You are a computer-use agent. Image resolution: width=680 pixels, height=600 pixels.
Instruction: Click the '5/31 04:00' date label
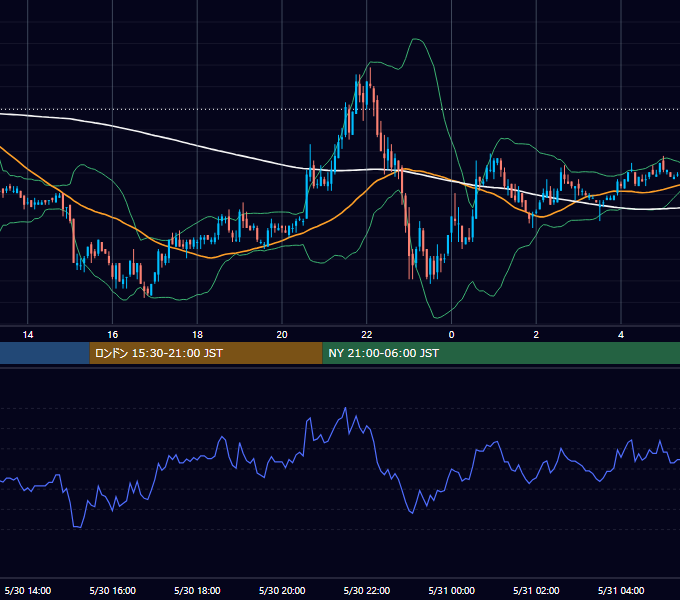pyautogui.click(x=621, y=590)
